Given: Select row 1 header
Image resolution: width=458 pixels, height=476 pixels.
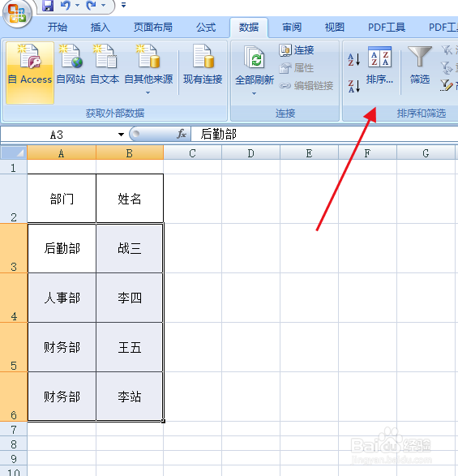Looking at the screenshot, I should click(x=13, y=167).
